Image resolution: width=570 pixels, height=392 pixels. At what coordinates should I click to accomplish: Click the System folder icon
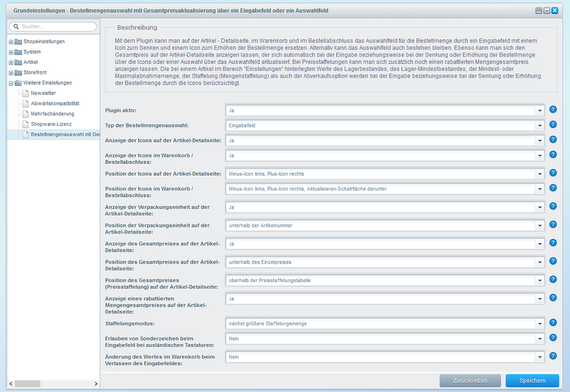18,52
